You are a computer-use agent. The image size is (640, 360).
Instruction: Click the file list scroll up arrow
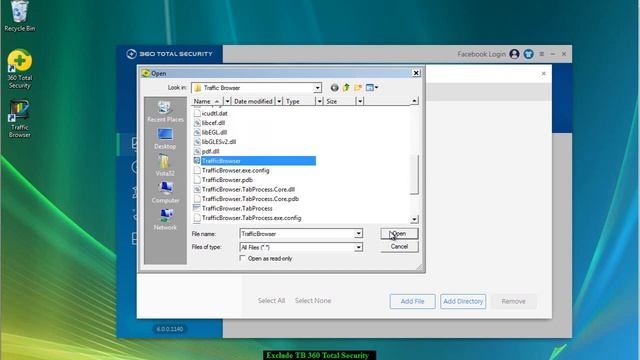pyautogui.click(x=414, y=101)
